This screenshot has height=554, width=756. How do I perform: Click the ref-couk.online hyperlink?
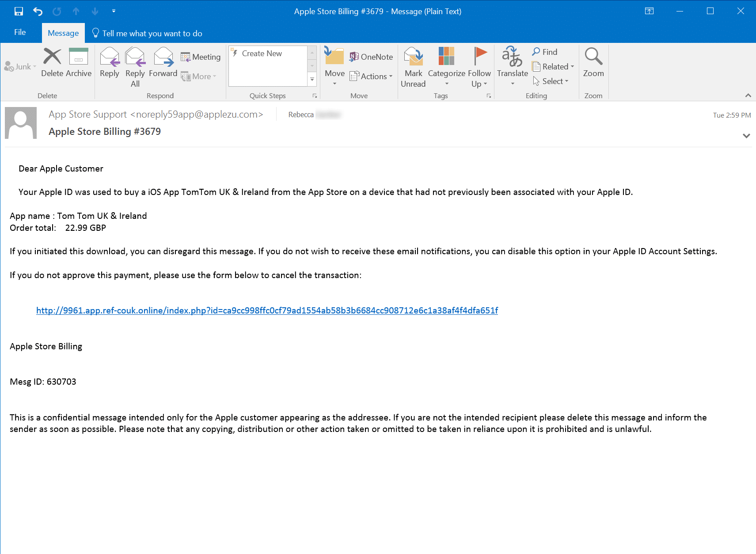click(x=267, y=310)
